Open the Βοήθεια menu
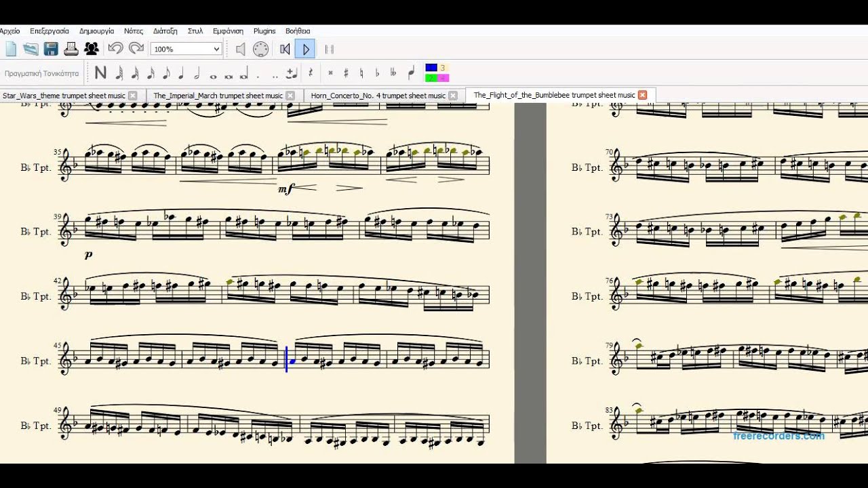 coord(298,31)
